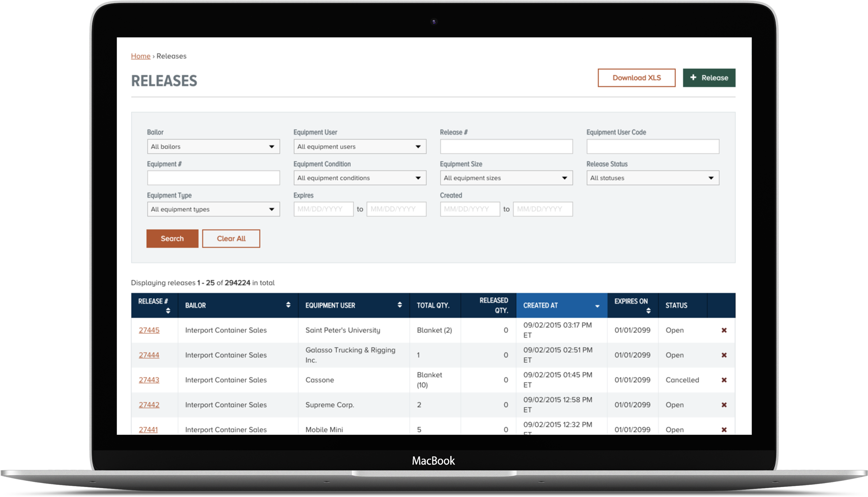The width and height of the screenshot is (868, 497).
Task: Click the Download XLS button
Action: 636,78
